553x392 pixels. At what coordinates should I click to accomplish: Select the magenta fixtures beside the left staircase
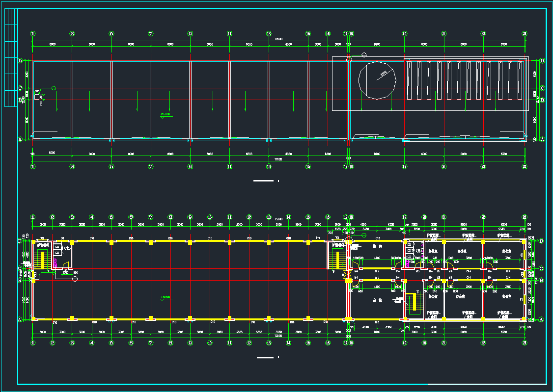(55, 263)
